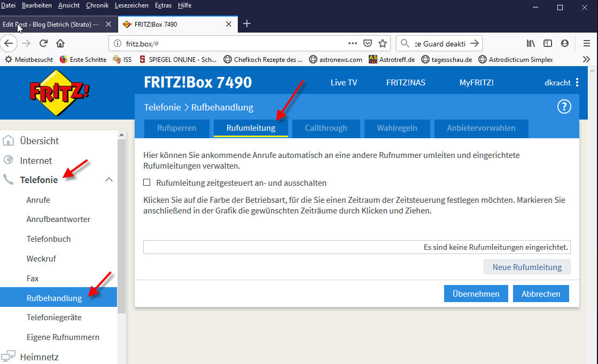This screenshot has height=364, width=598.
Task: Click the FRITZ! logo
Action: (59, 92)
